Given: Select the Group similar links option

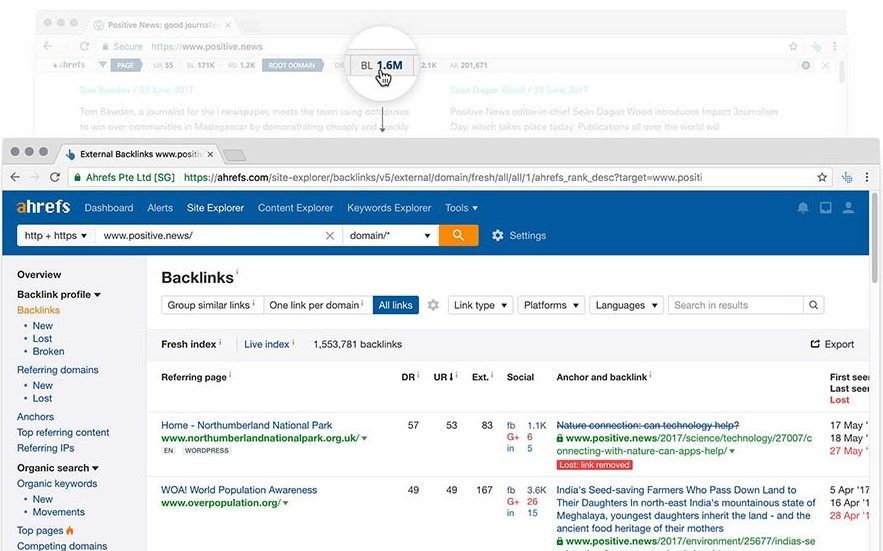Looking at the screenshot, I should [x=212, y=305].
